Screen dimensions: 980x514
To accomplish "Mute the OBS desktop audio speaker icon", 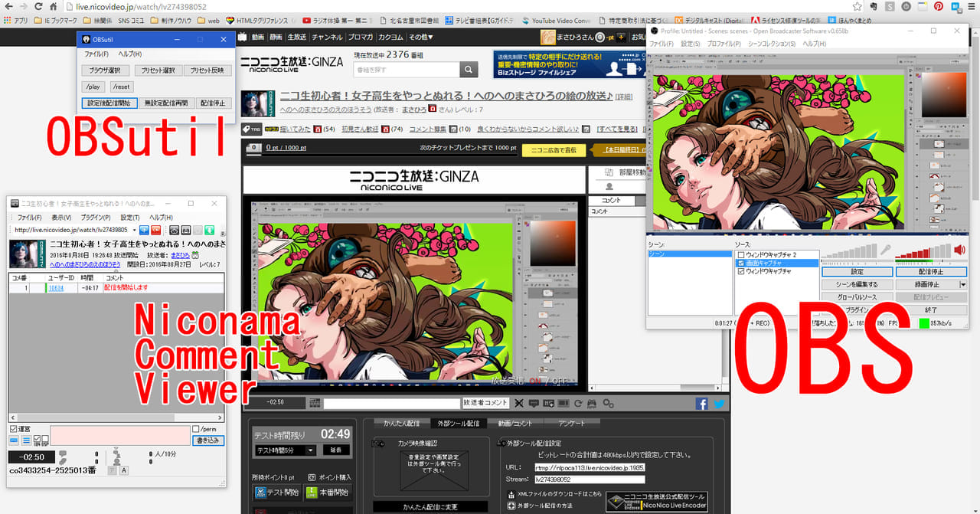I will pyautogui.click(x=959, y=250).
